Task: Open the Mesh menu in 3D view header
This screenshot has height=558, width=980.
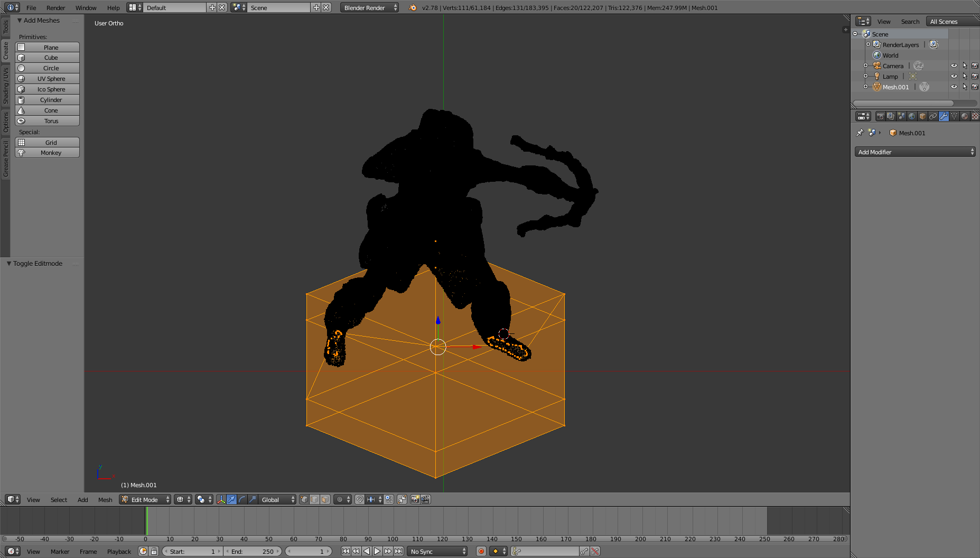Action: pos(105,499)
